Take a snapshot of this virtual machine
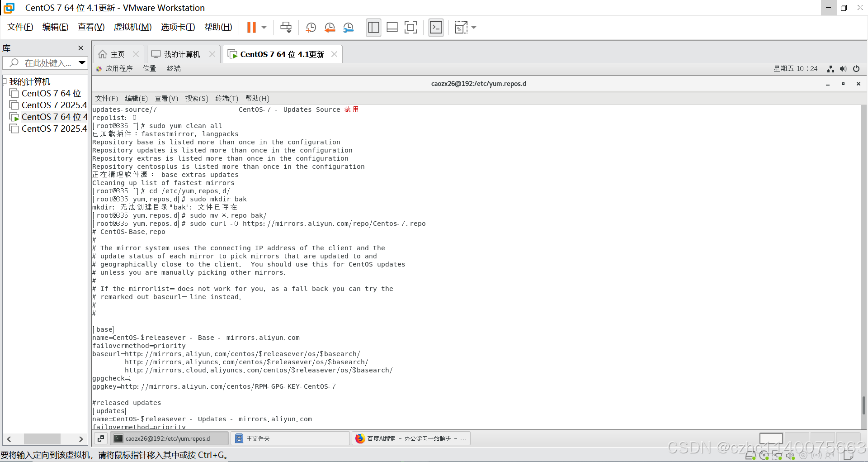868x462 pixels. pyautogui.click(x=311, y=28)
